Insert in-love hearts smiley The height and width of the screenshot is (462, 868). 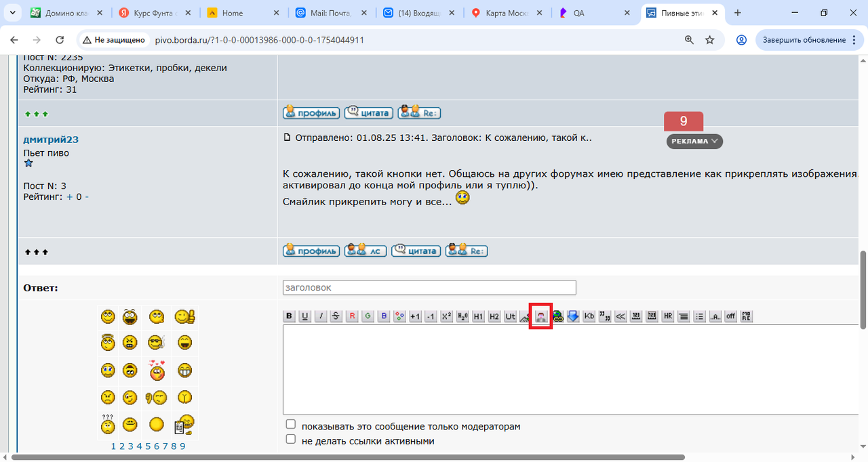click(x=157, y=369)
